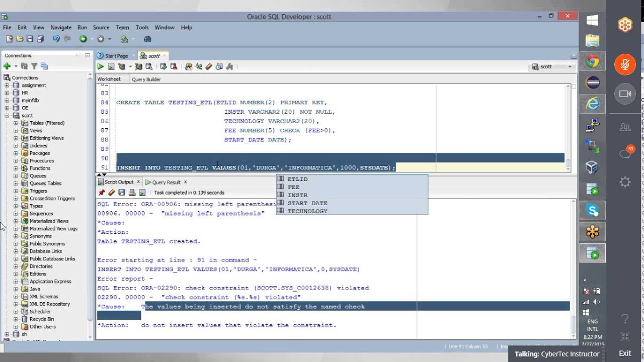The image size is (644, 362).
Task: Click the New file icon in main toolbar
Action: pos(9,39)
